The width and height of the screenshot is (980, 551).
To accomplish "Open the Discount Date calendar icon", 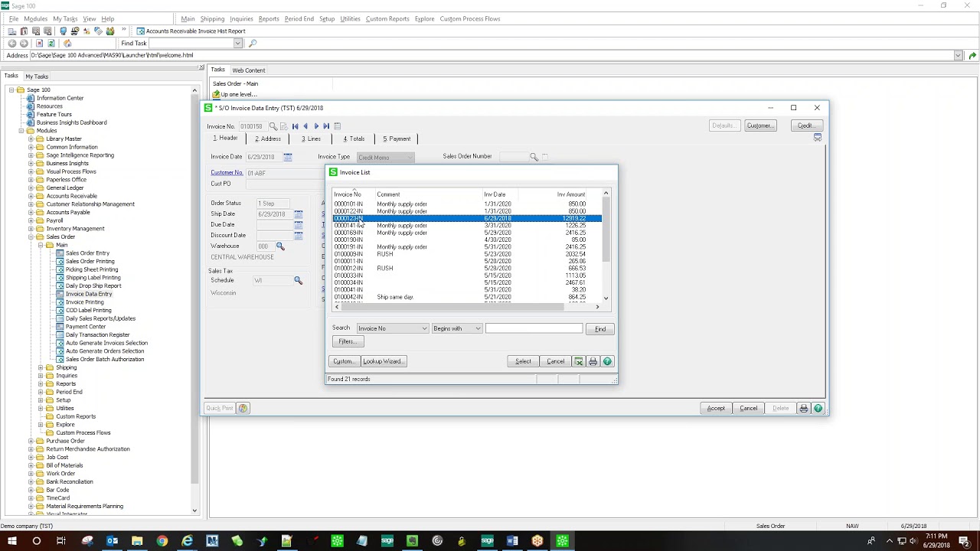I will click(299, 236).
